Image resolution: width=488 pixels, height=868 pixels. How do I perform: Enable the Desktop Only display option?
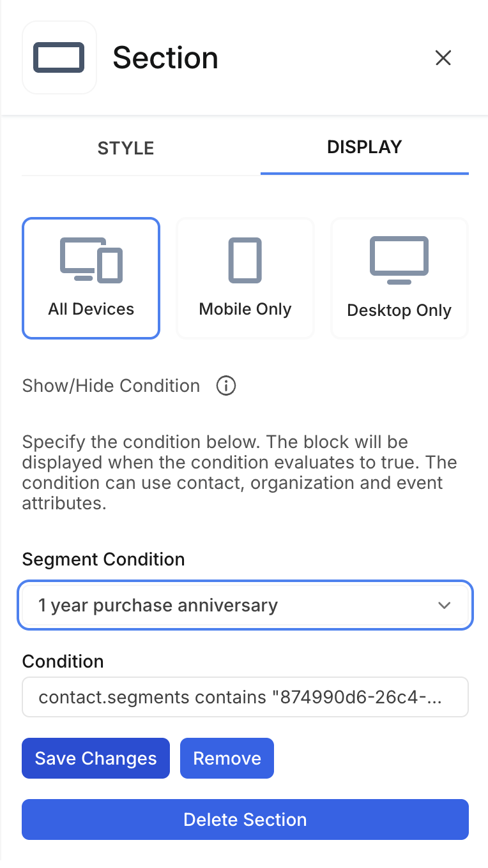pyautogui.click(x=399, y=278)
